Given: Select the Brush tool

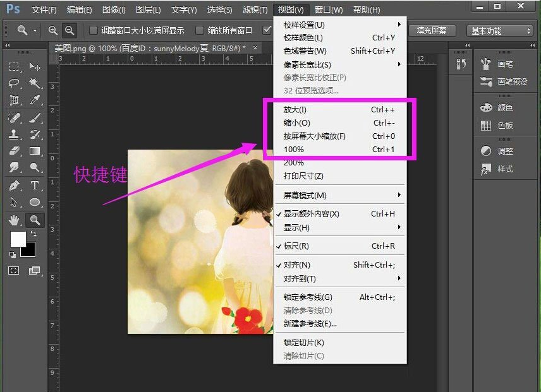Looking at the screenshot, I should point(35,118).
